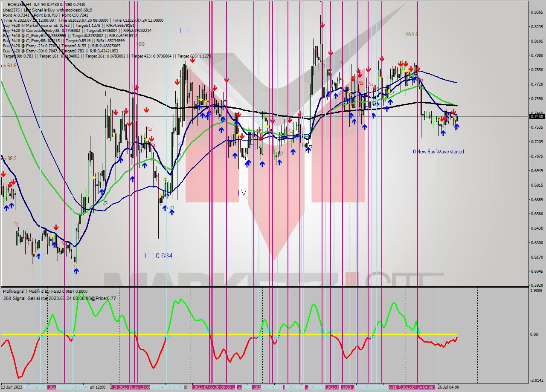Click the 0.6945 price axis value

537,171
